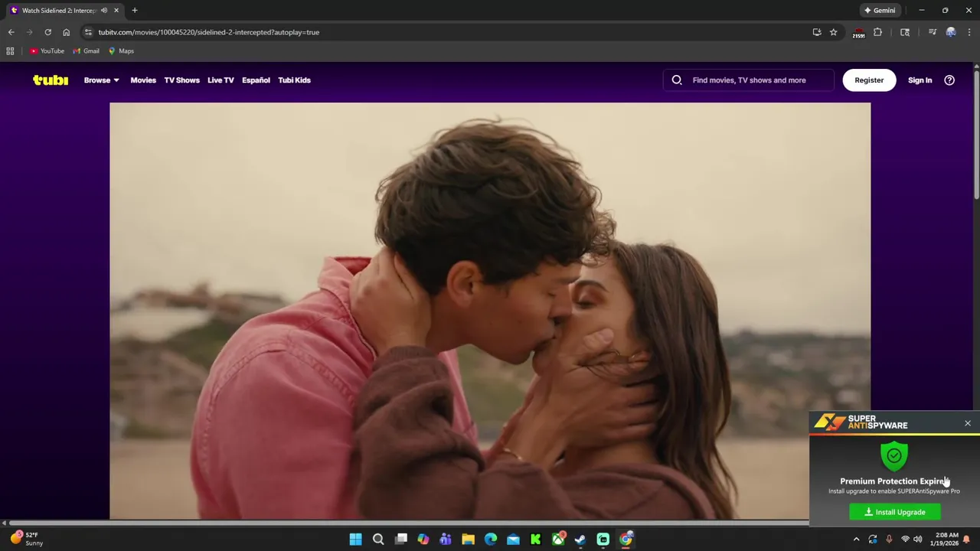Screen dimensions: 980x551
Task: Click Install Upgrade in SUPERAntiSpyware popup
Action: tap(895, 512)
